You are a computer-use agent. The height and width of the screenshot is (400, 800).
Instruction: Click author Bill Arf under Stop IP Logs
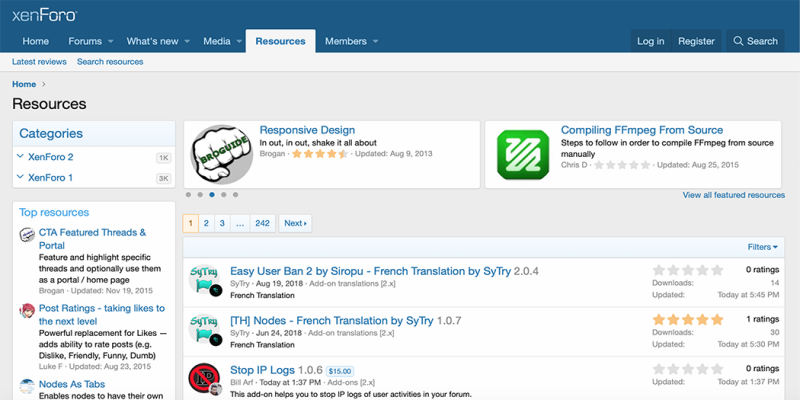(x=242, y=382)
